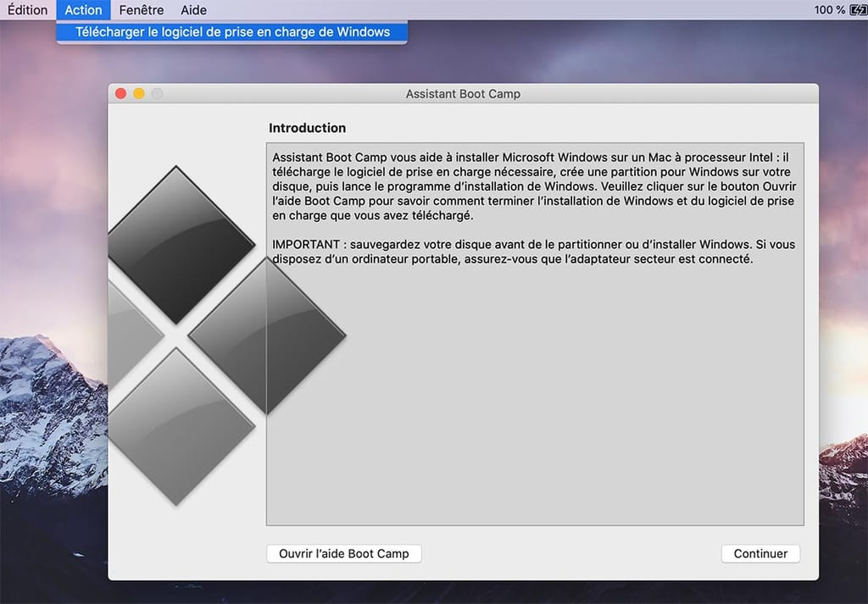Click the grayed-out zoom window button
868x604 pixels.
(x=157, y=93)
